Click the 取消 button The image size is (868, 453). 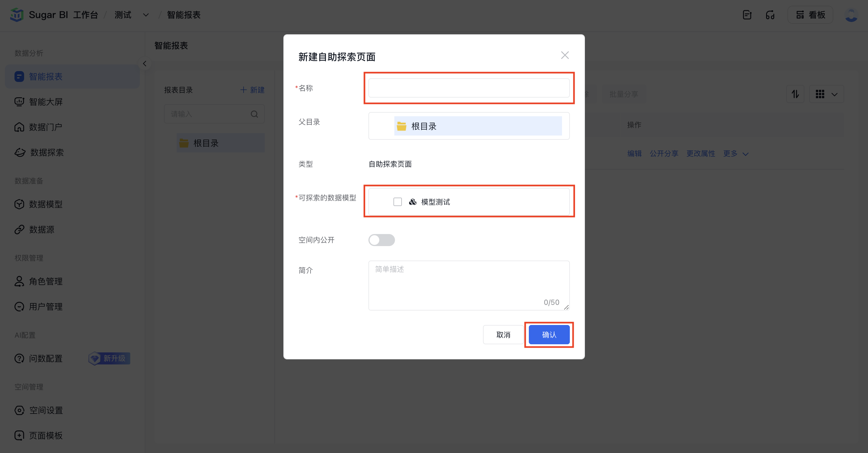pos(503,335)
